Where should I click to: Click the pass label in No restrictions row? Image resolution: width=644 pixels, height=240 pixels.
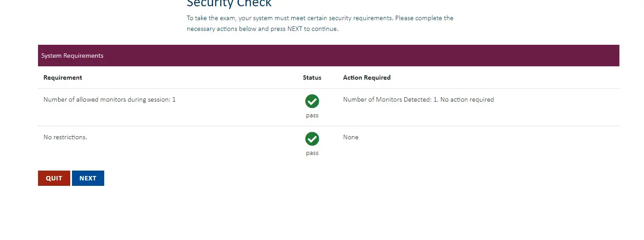(312, 153)
